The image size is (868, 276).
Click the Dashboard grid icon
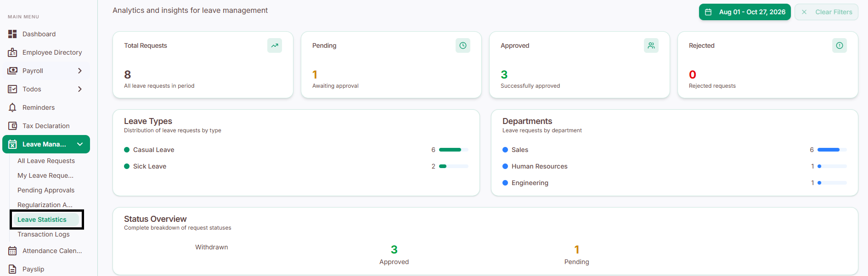click(12, 34)
